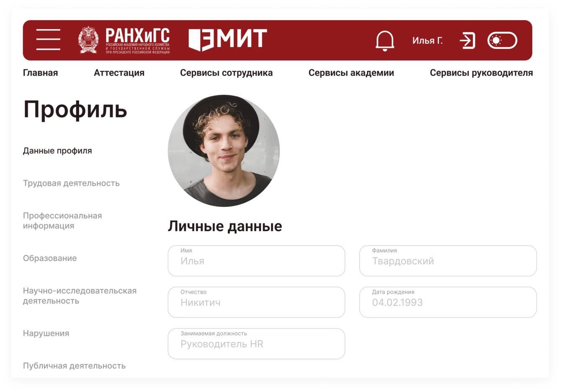Screen dimensions: 561x392
Task: Click the ЭМИТ institute logo
Action: (228, 40)
